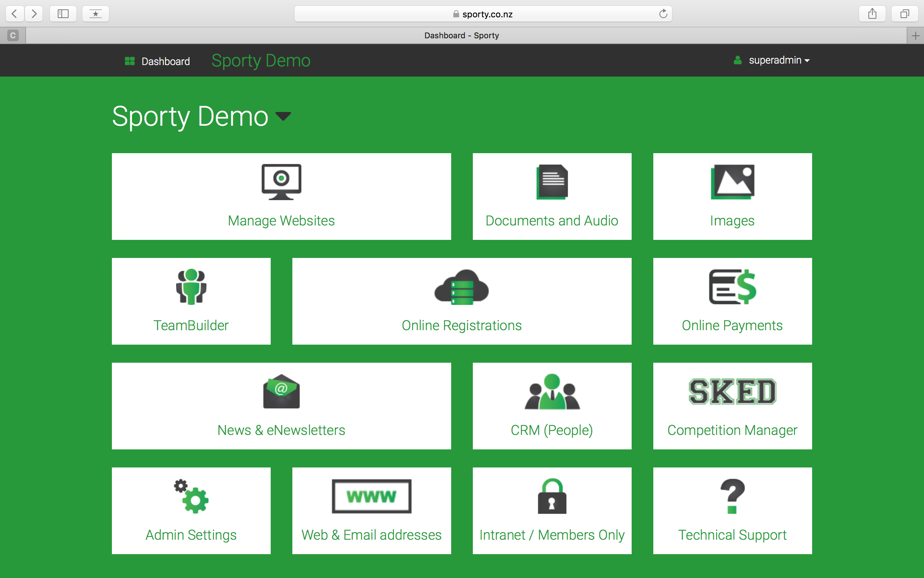
Task: Expand the superadmin account dropdown
Action: [x=779, y=60]
